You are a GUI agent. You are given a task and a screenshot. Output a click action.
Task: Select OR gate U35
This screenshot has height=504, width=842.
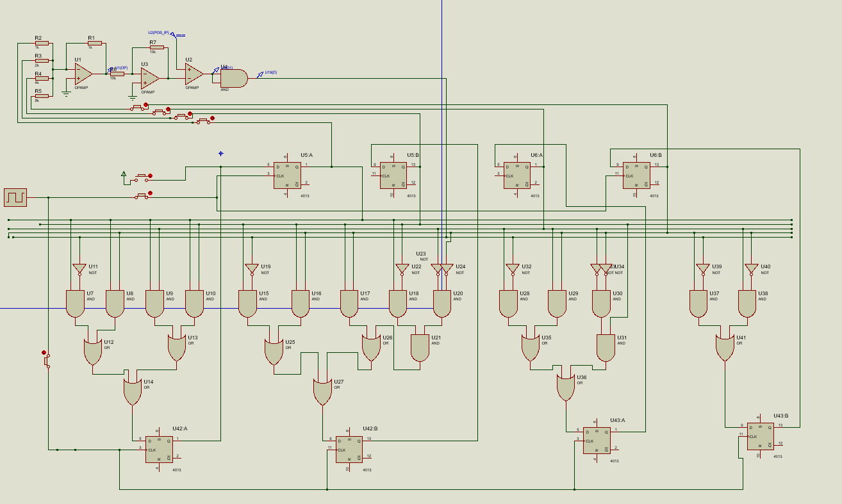[530, 348]
